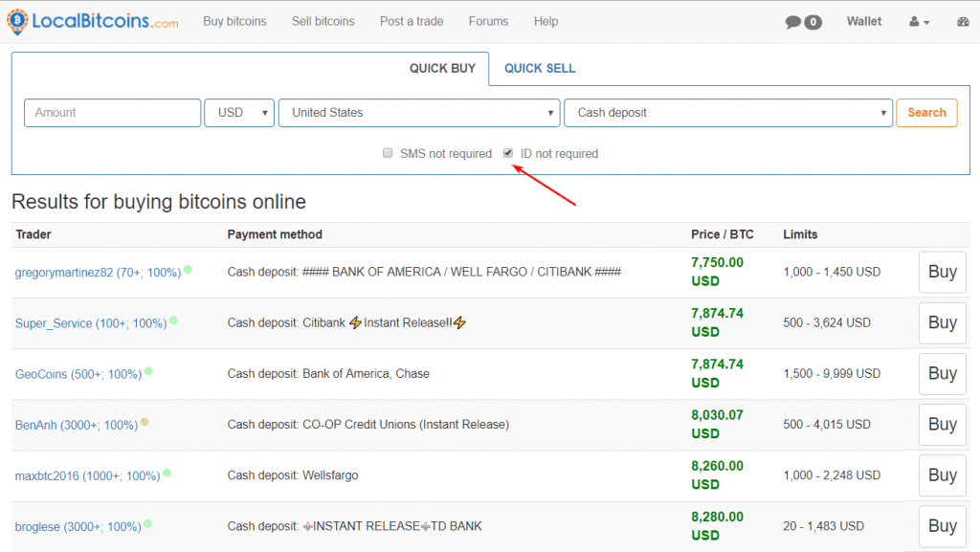Image resolution: width=980 pixels, height=552 pixels.
Task: Click the Cash deposit: Wellsfargo payment text
Action: [293, 475]
